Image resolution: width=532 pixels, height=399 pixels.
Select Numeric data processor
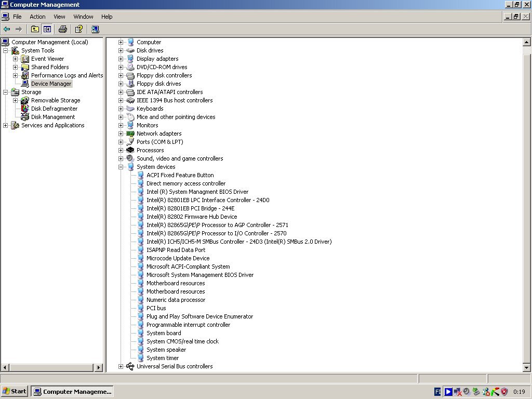pyautogui.click(x=176, y=300)
